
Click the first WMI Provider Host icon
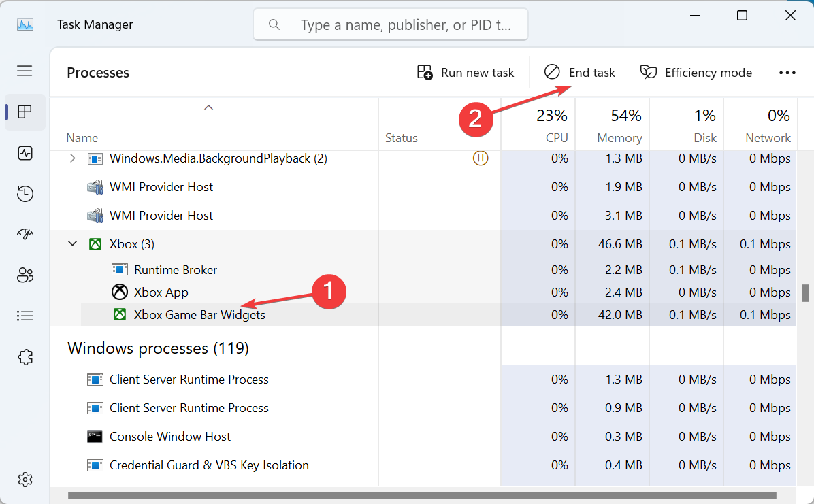click(95, 187)
